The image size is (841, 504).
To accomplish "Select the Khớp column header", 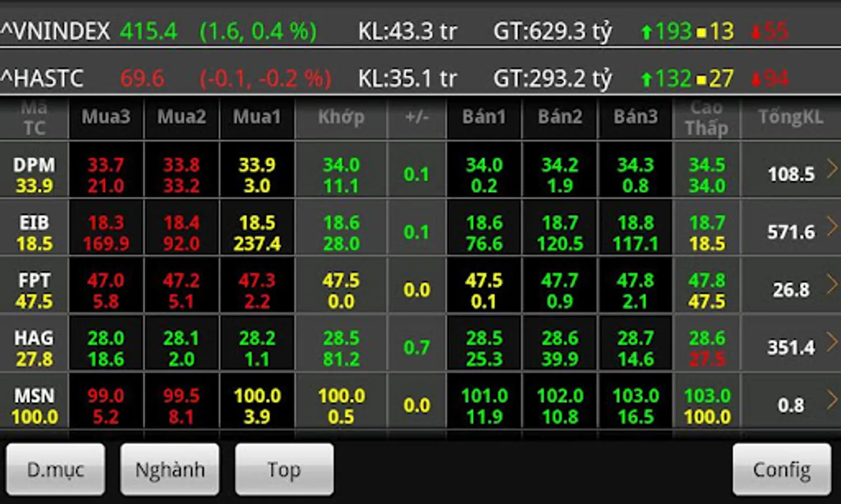I will click(x=341, y=118).
